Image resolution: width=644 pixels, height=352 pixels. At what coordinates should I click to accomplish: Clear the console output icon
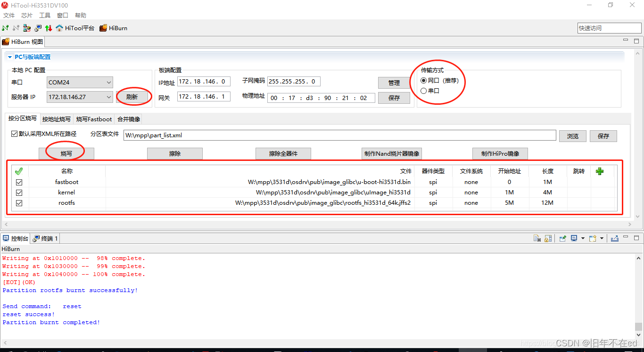click(537, 238)
